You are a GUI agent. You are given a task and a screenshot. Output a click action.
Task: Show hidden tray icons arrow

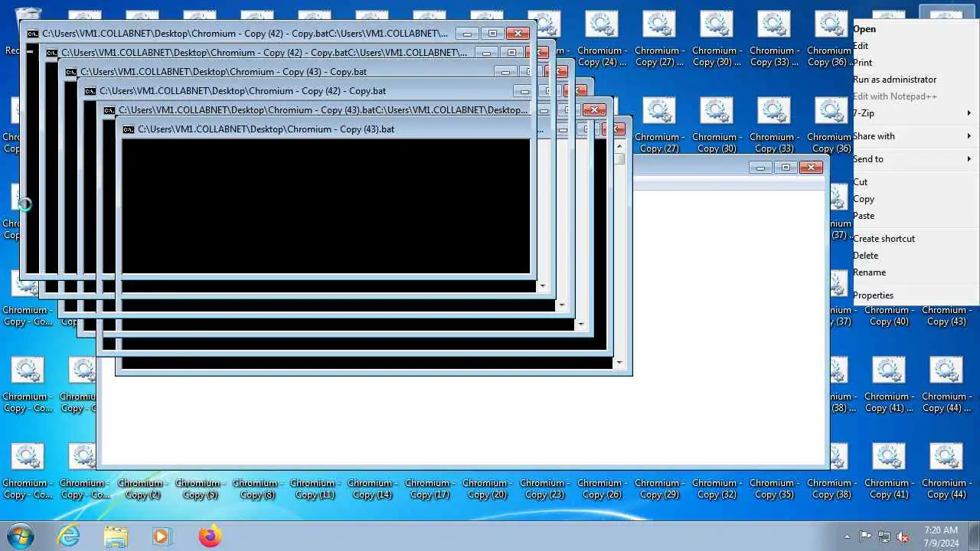point(847,536)
